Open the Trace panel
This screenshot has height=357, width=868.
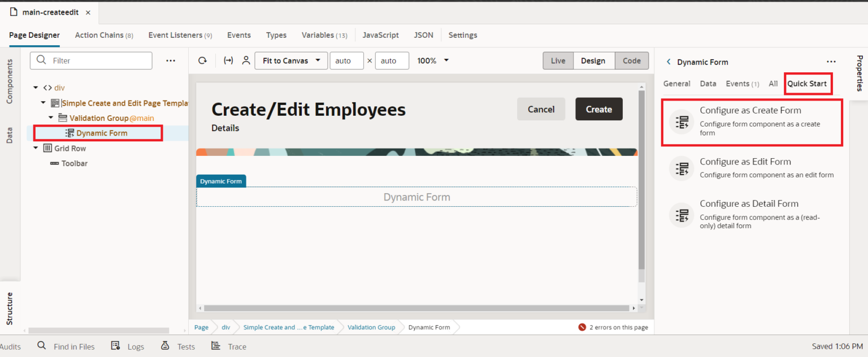[237, 346]
